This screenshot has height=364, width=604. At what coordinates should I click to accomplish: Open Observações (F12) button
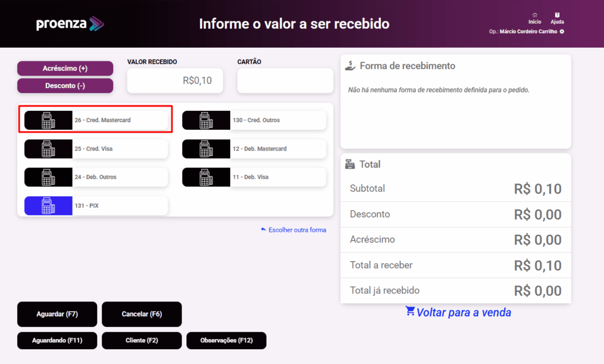[x=226, y=340]
